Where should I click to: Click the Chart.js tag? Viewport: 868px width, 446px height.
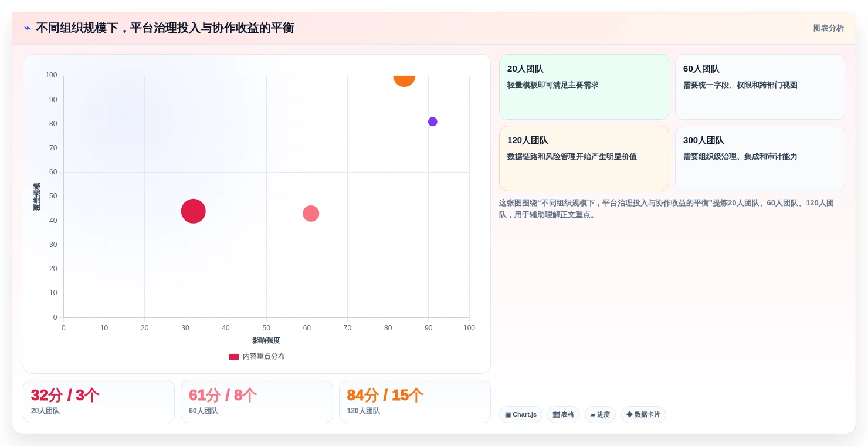pyautogui.click(x=521, y=415)
